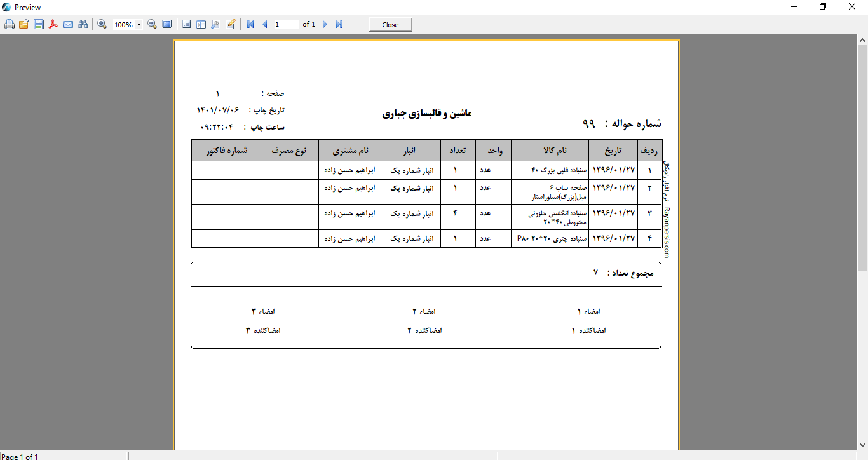Click the vertical scrollbar thumb
The width and height of the screenshot is (868, 460).
862,159
